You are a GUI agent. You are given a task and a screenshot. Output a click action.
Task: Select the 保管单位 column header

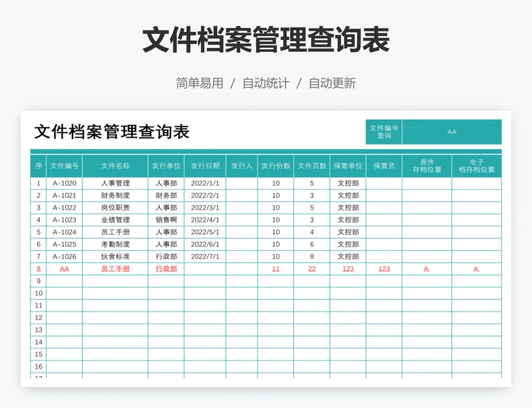(x=348, y=166)
